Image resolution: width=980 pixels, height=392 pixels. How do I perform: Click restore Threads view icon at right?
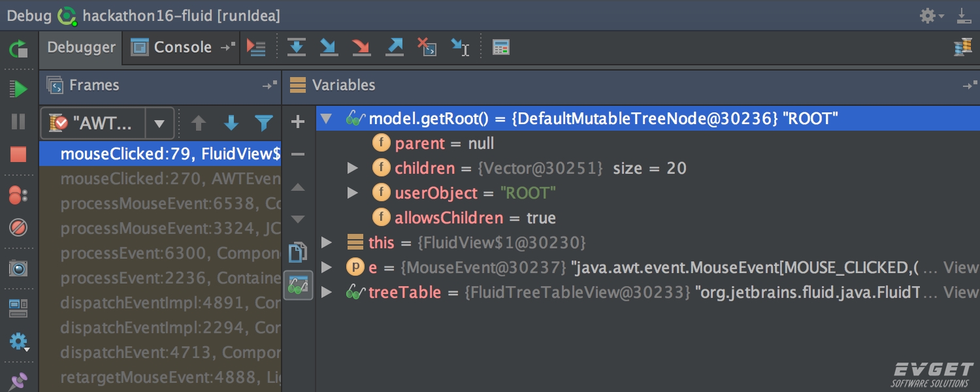963,47
